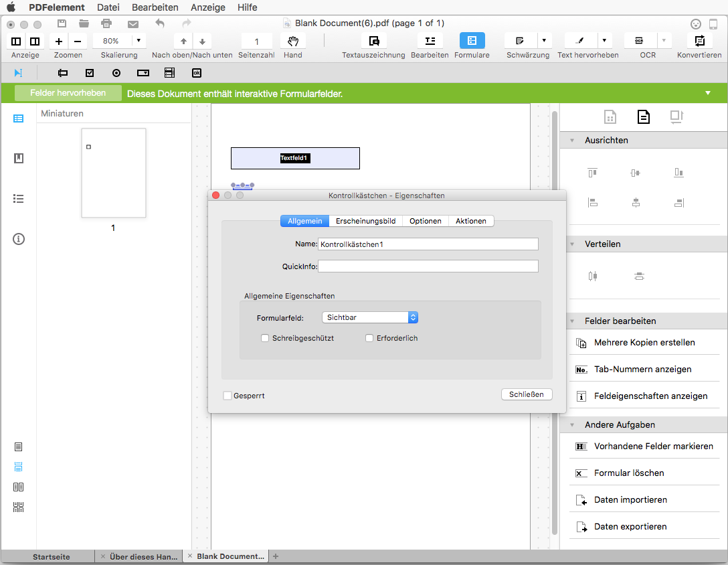
Task: Click the Schwärzung tool icon
Action: click(x=520, y=41)
